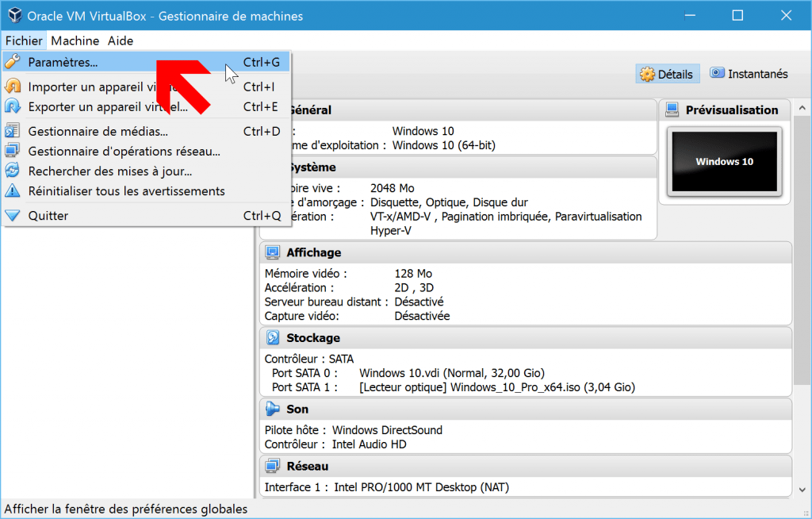Click the scroll up arrow of details pane
812x519 pixels.
[x=802, y=108]
